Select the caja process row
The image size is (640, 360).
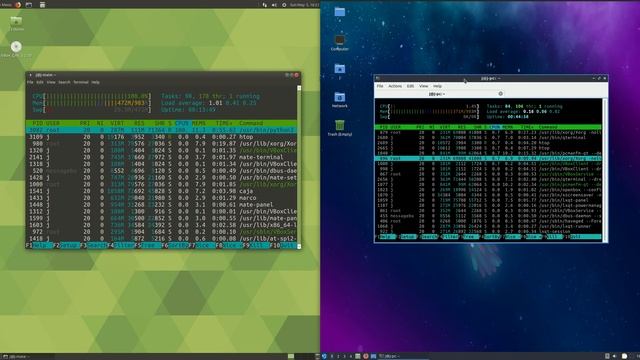point(161,191)
